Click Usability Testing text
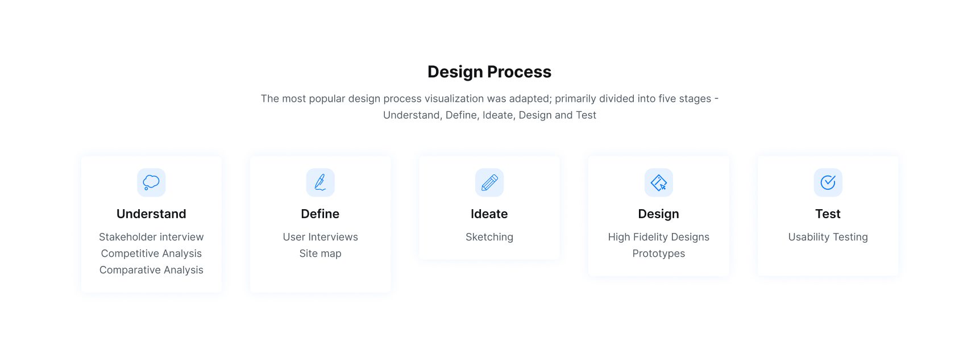Image resolution: width=980 pixels, height=354 pixels. tap(828, 237)
